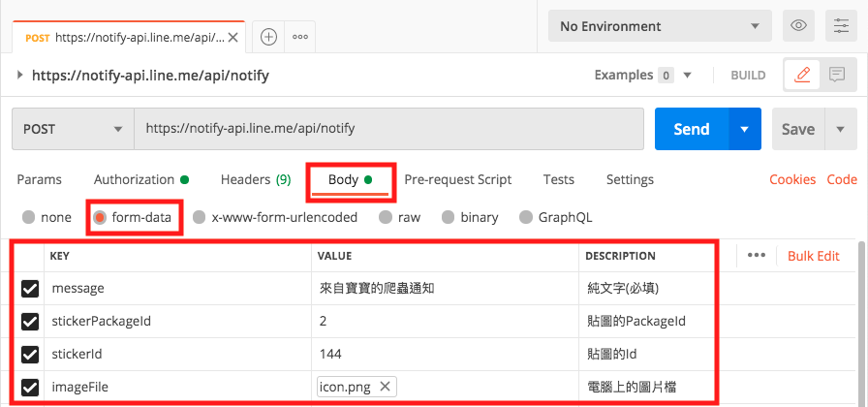The height and width of the screenshot is (407, 868).
Task: Open the No Environment dropdown
Action: [660, 25]
